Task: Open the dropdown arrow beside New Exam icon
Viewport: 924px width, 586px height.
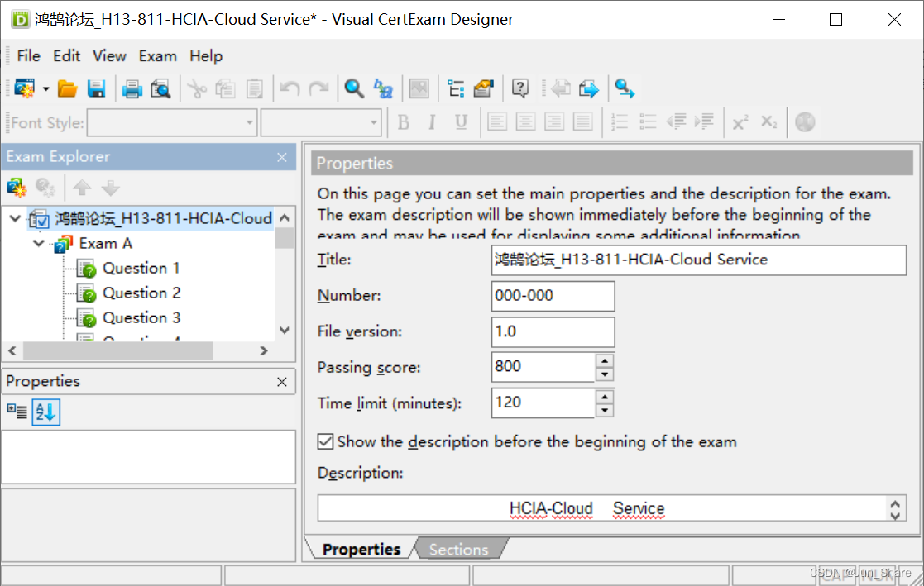Action: pyautogui.click(x=45, y=89)
